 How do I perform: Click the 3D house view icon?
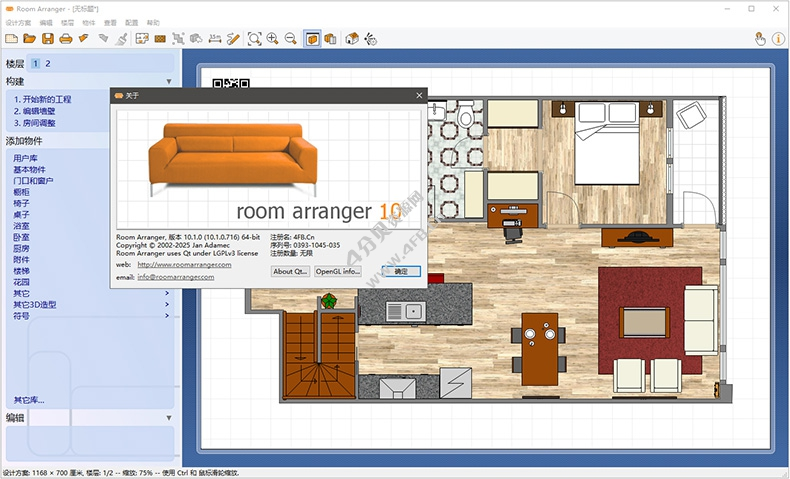352,39
